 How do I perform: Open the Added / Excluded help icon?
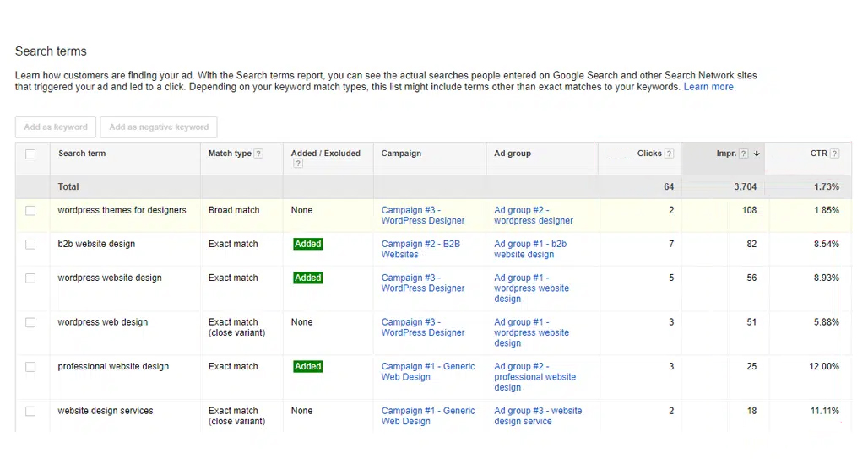coord(298,164)
